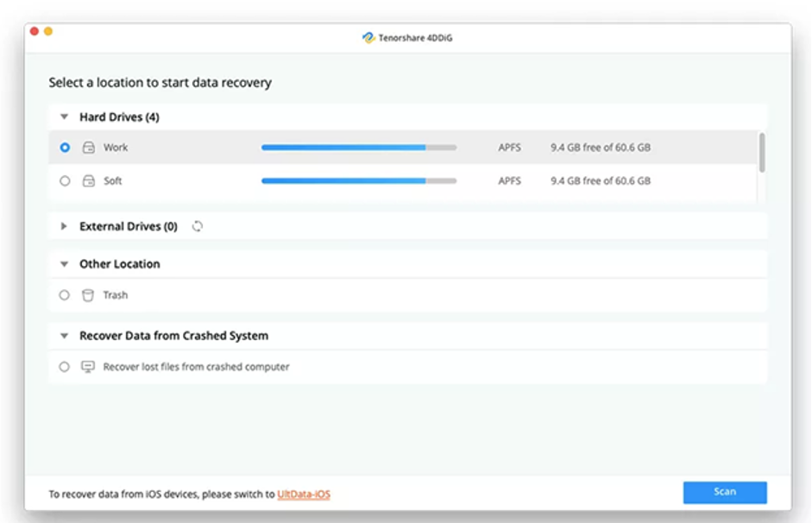Click 'Recover lost files from crashed computer' text

tap(196, 367)
